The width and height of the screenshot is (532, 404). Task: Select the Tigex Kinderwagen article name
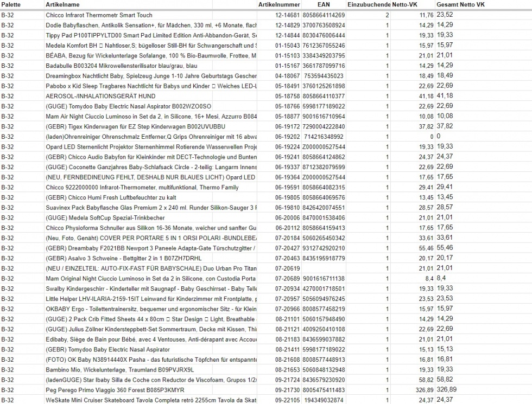pyautogui.click(x=136, y=127)
